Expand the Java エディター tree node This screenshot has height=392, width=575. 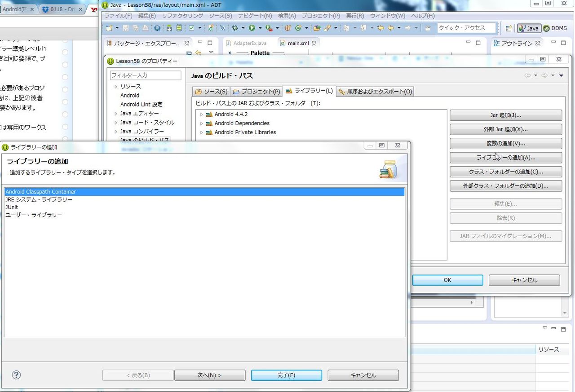pyautogui.click(x=115, y=114)
